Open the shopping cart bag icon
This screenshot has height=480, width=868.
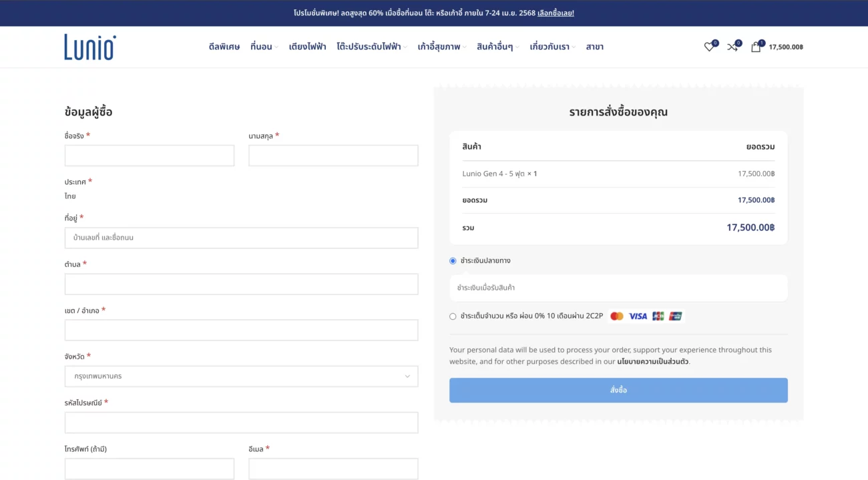756,47
